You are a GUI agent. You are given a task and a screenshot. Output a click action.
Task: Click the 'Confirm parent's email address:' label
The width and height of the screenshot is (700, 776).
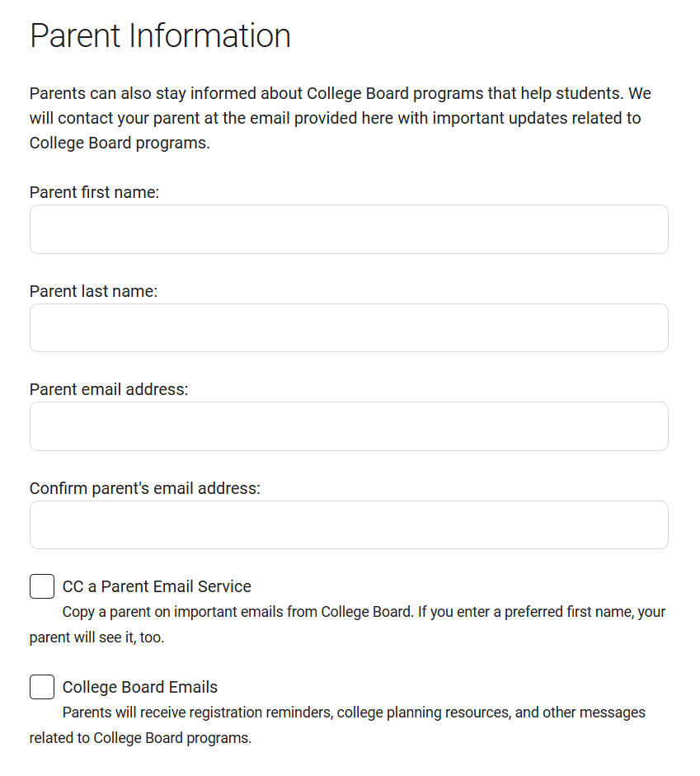coord(145,488)
